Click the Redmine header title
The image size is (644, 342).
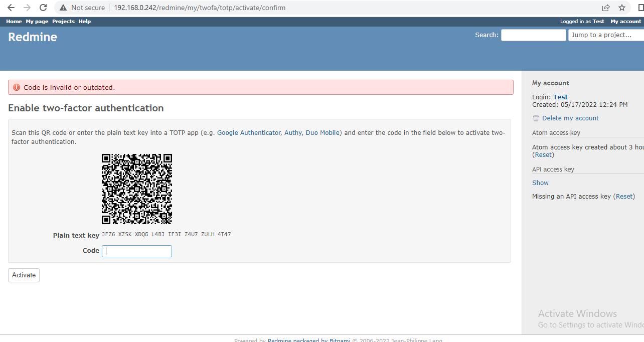33,37
